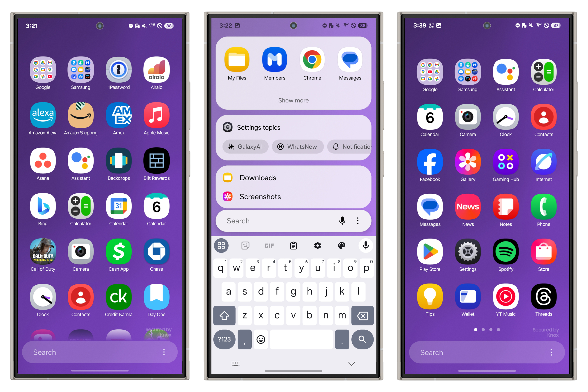This screenshot has height=392, width=588.
Task: Open Day One journal app
Action: (x=156, y=303)
